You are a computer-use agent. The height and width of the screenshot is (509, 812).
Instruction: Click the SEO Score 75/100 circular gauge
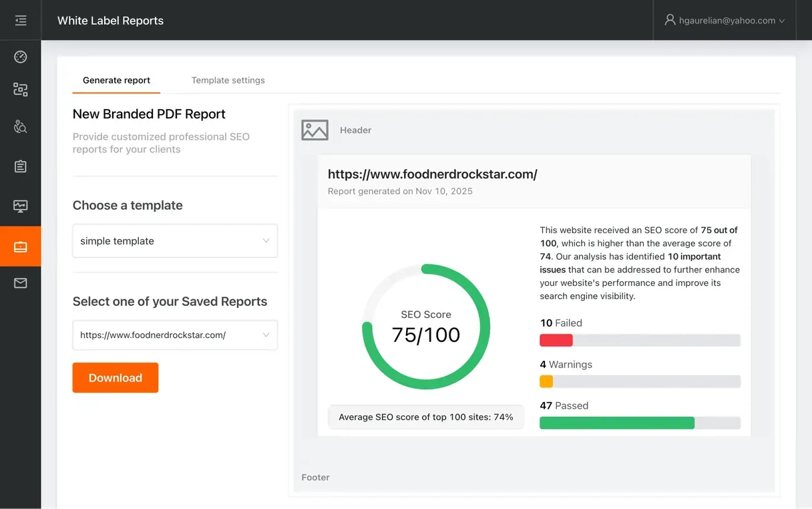coord(426,326)
